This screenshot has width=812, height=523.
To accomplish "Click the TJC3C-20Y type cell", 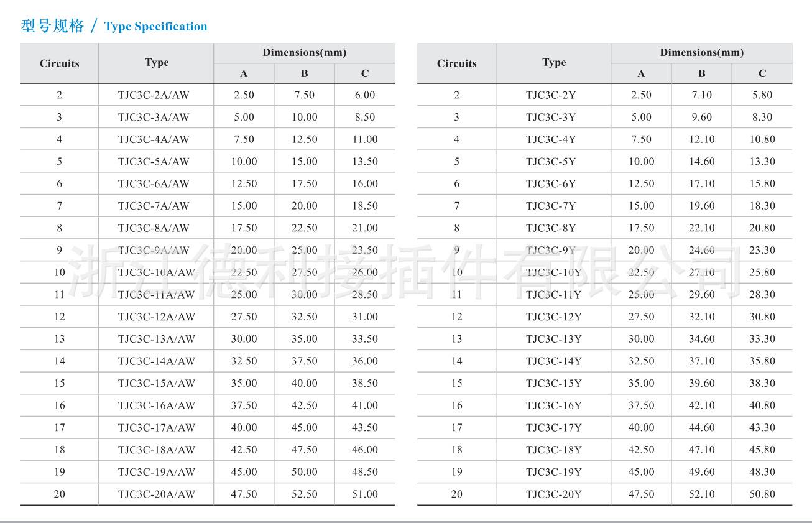I will (553, 494).
